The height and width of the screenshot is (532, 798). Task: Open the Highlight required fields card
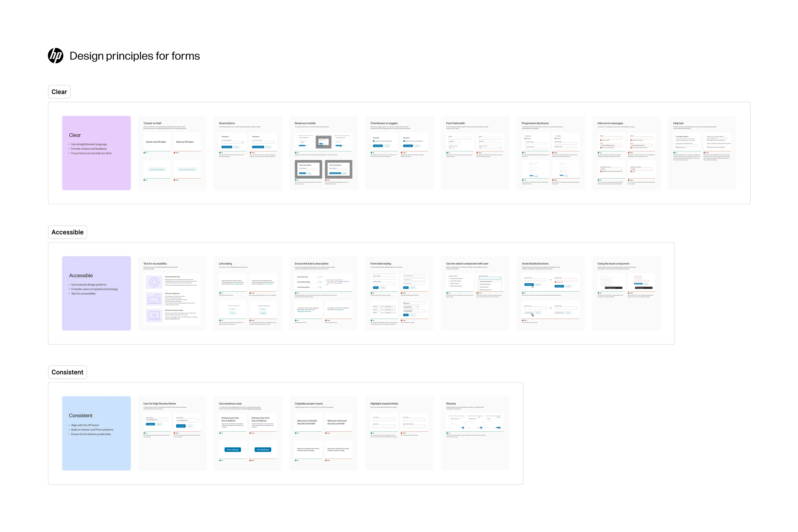tap(399, 433)
